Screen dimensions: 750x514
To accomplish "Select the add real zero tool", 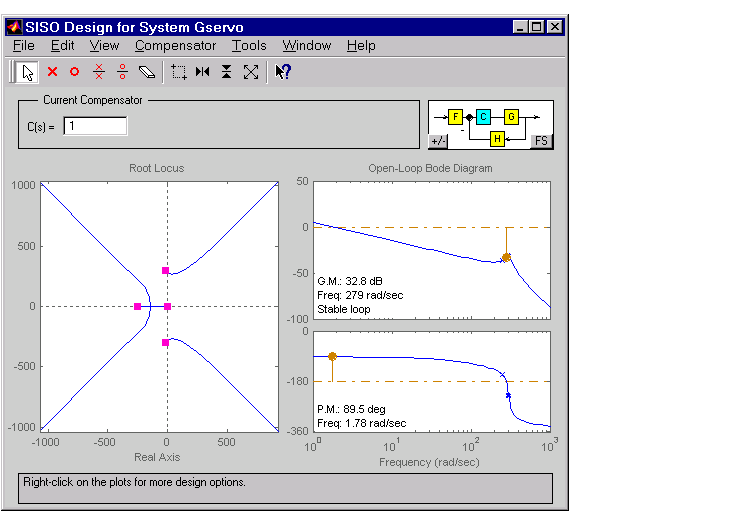I will point(74,72).
